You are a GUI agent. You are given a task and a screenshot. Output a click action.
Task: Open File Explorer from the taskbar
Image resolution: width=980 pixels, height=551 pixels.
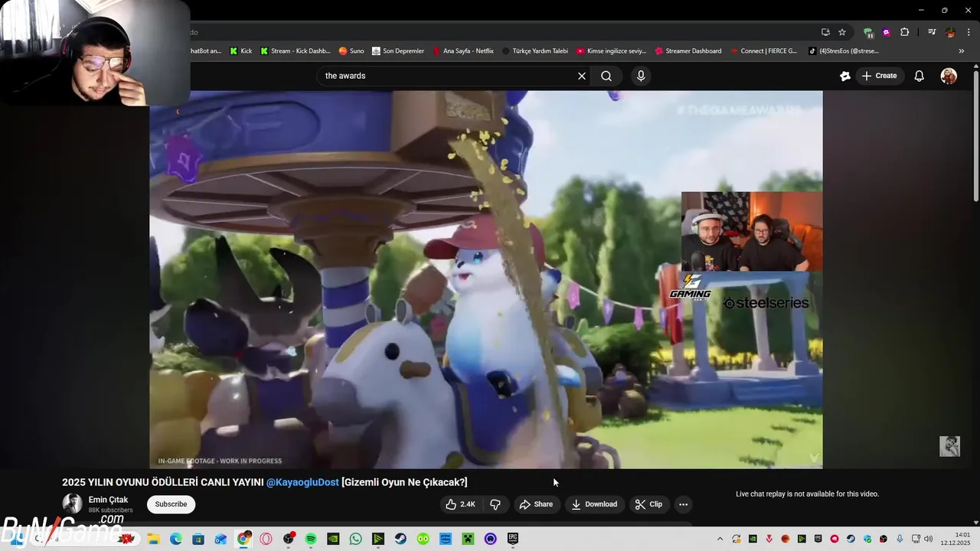tap(153, 539)
